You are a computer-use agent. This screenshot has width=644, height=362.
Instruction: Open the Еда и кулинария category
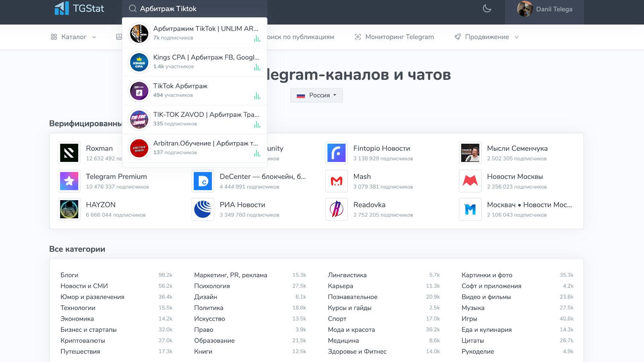coord(487,329)
